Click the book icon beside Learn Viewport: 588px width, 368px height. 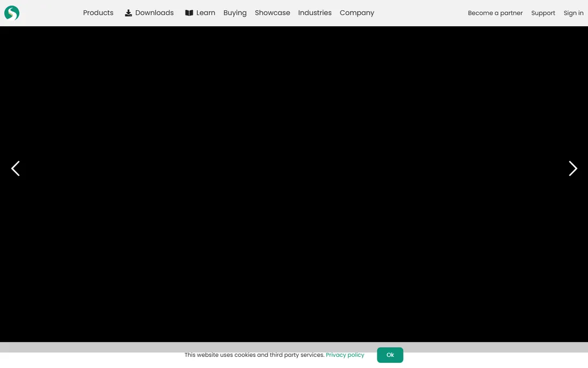[189, 13]
